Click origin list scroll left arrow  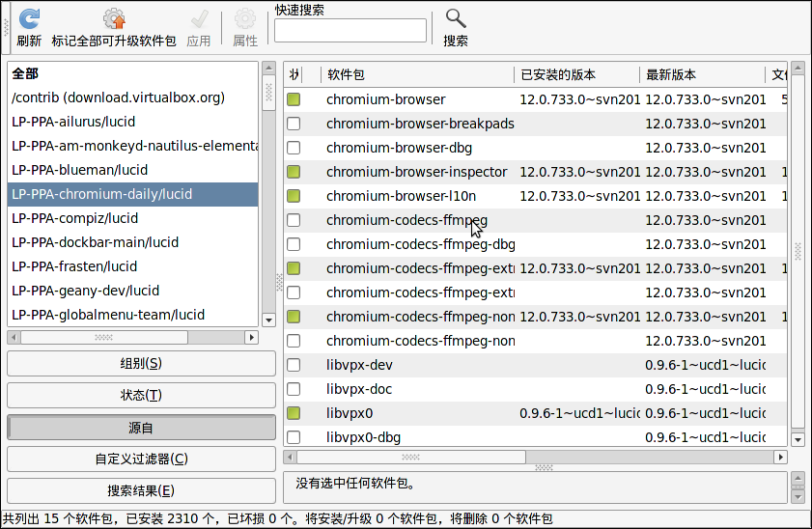(x=14, y=338)
